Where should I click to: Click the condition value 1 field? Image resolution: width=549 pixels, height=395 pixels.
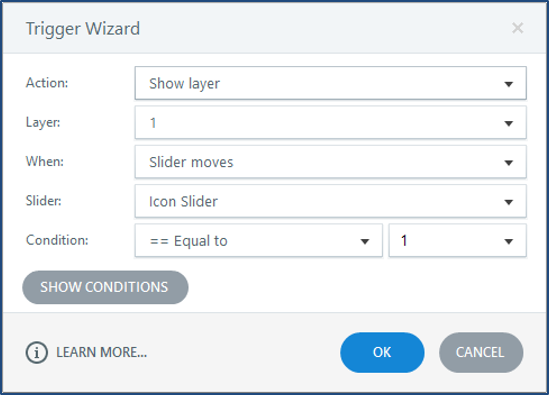coord(457,241)
